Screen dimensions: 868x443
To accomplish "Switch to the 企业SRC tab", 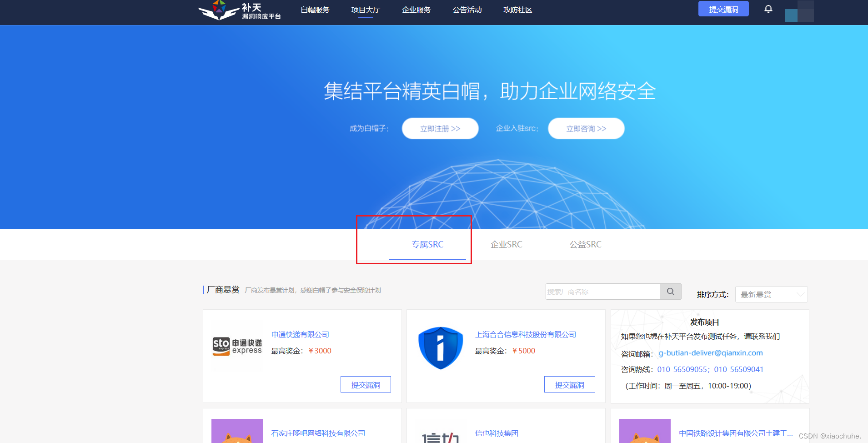I will (507, 245).
